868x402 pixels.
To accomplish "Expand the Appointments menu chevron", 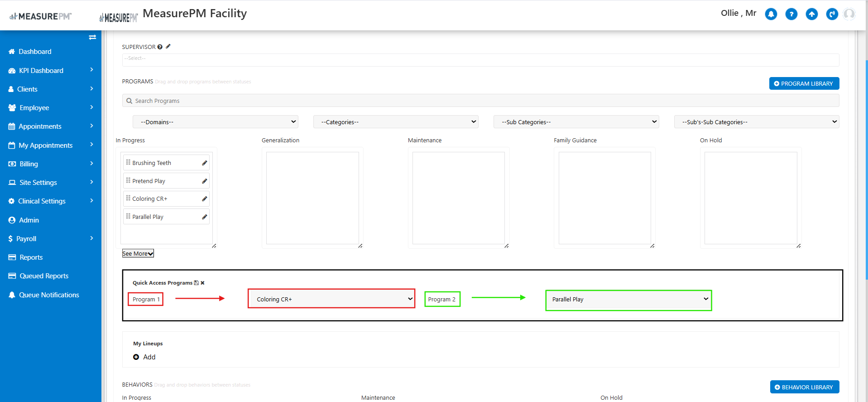I will [91, 126].
